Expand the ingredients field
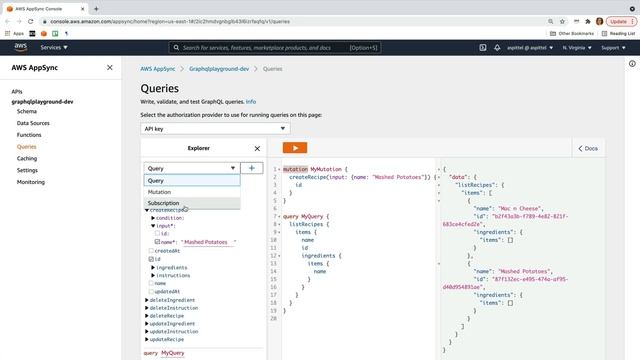 coord(153,268)
